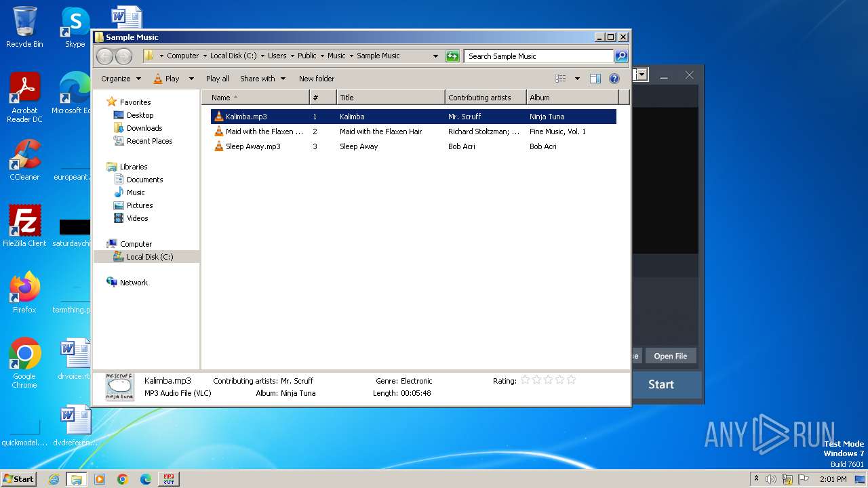
Task: Sort by the Title column header
Action: (391, 98)
